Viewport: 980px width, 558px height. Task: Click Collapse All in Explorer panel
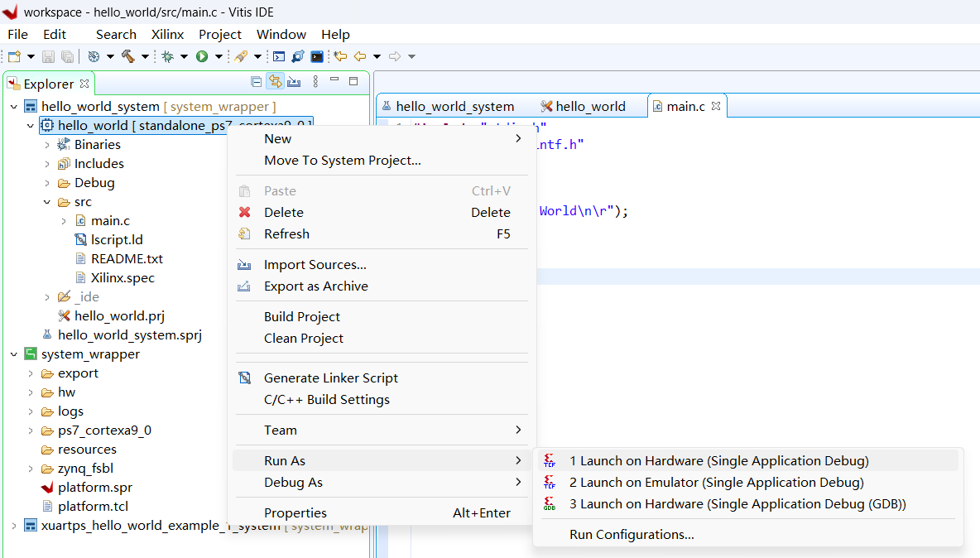[257, 81]
